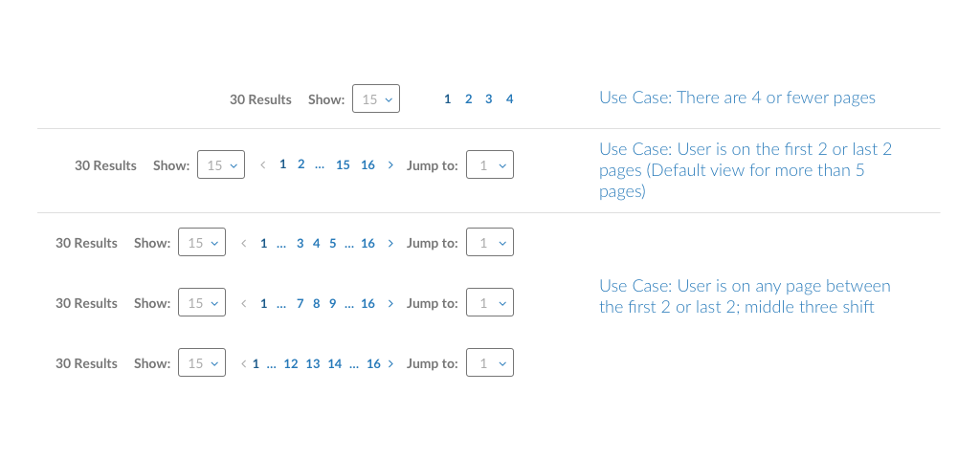
Task: Click previous arrow in the 7 8 9 row
Action: (244, 304)
